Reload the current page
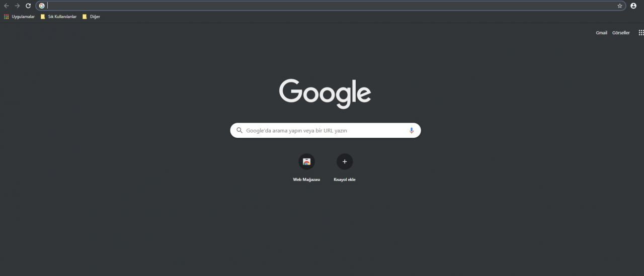 point(28,6)
